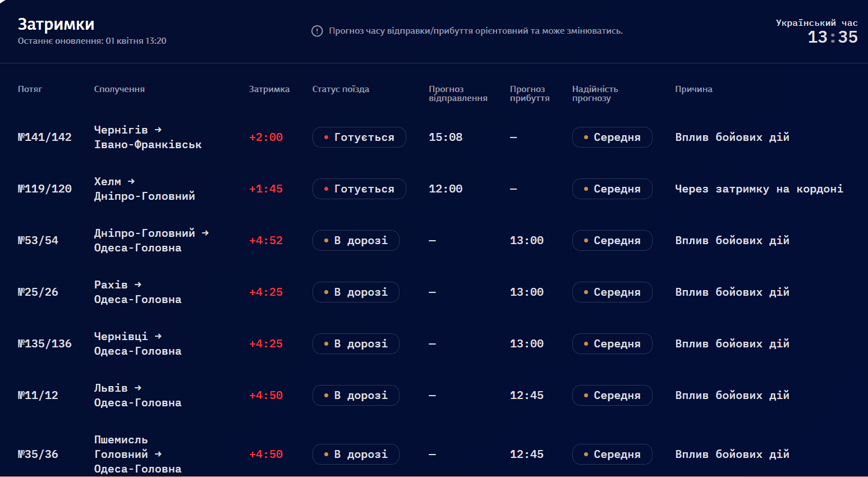Select train number №135/136
The image size is (868, 477).
(45, 344)
